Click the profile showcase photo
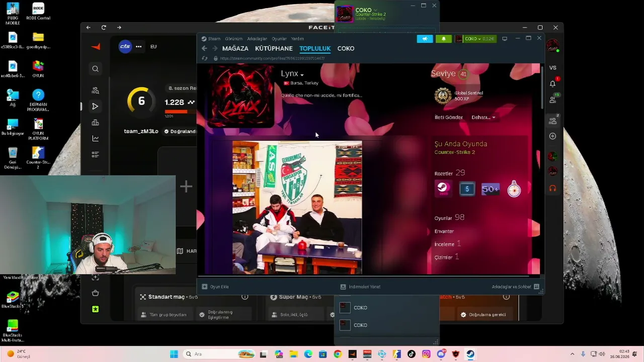Viewport: 644px width, 362px height. 297,208
